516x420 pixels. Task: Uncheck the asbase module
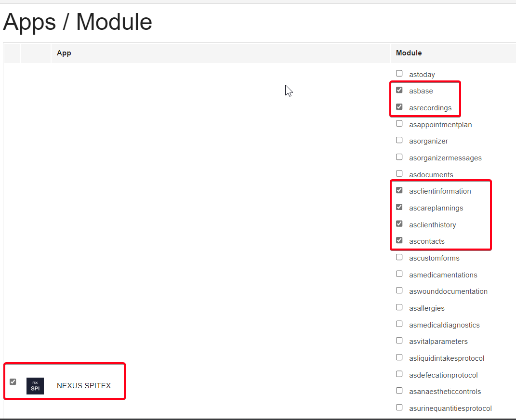[x=399, y=90]
